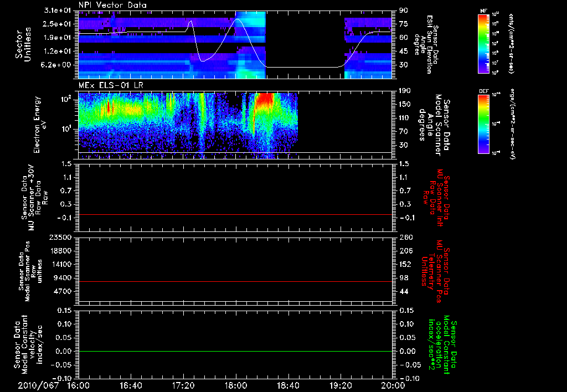Click the '10¹' electron energy tick
Image resolution: width=567 pixels, height=392 pixels.
point(65,129)
